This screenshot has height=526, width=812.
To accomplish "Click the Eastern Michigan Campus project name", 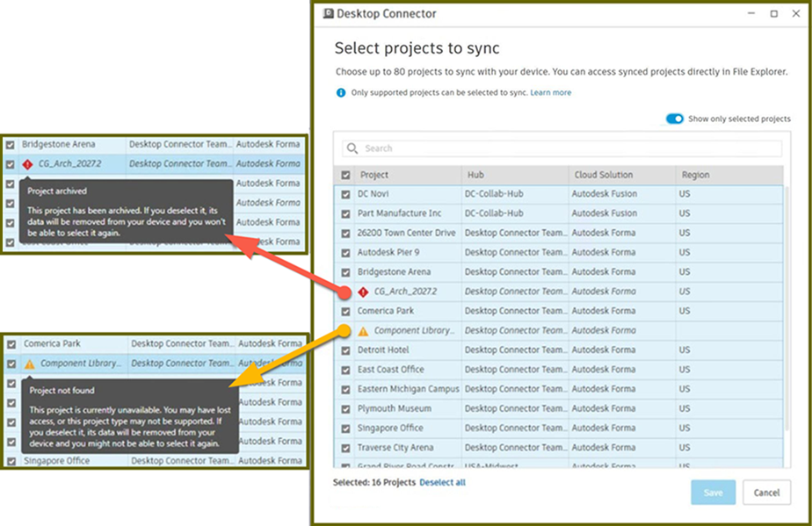I will click(408, 389).
